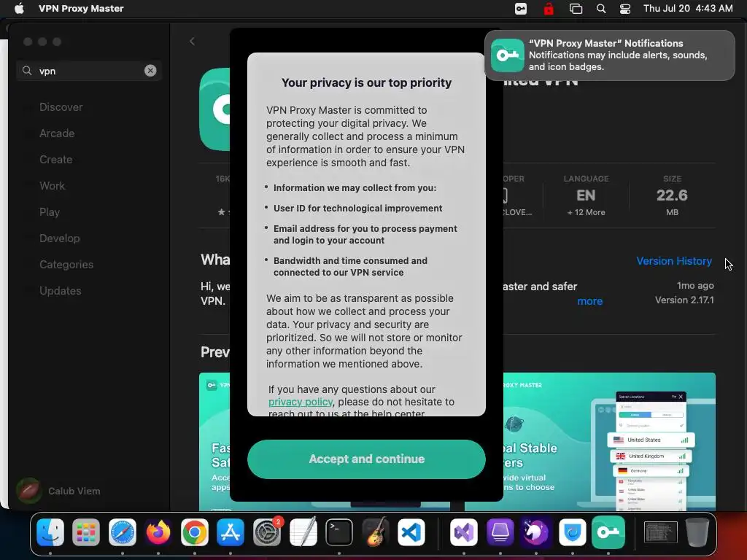Viewport: 747px width, 560px height.
Task: Click the red lock icon in menu bar
Action: pos(549,9)
